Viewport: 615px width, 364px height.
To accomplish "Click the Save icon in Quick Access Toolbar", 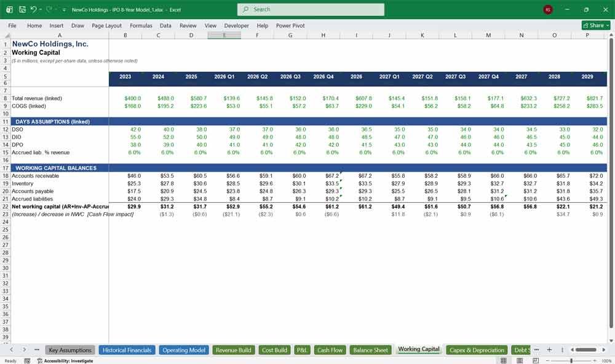I will (22, 9).
